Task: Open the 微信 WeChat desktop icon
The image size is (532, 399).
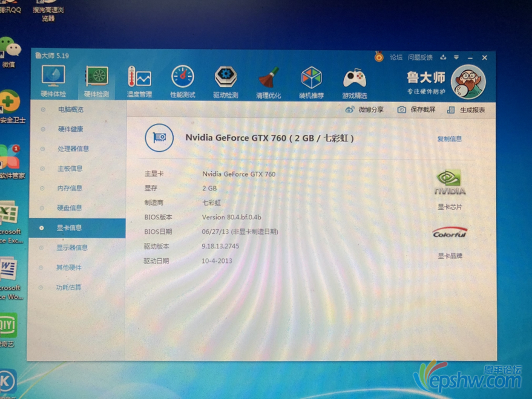Action: click(10, 53)
